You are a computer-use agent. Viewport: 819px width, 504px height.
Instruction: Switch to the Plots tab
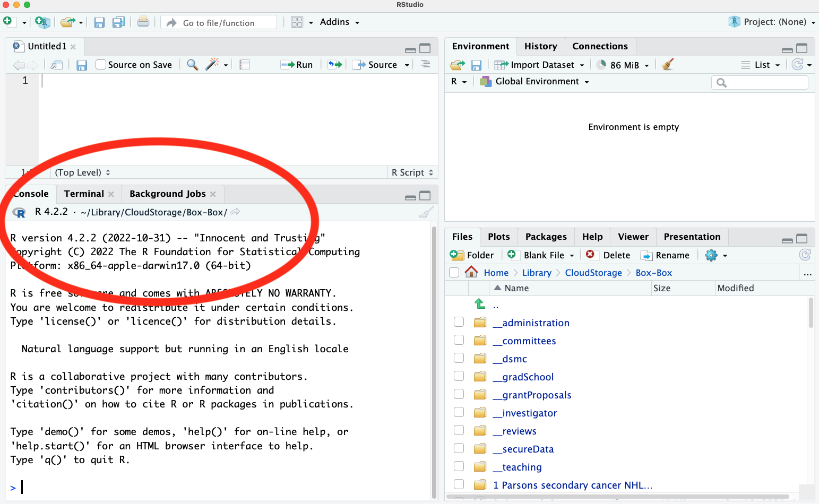click(x=498, y=237)
